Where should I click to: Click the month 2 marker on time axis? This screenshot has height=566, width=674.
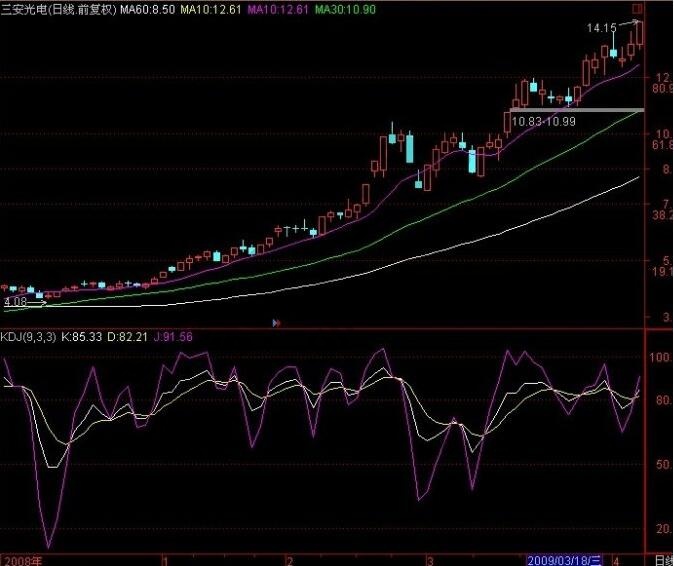288,559
